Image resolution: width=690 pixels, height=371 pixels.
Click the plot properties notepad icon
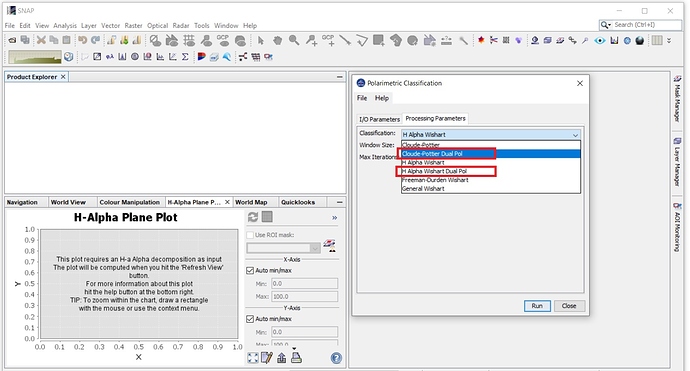tap(267, 358)
